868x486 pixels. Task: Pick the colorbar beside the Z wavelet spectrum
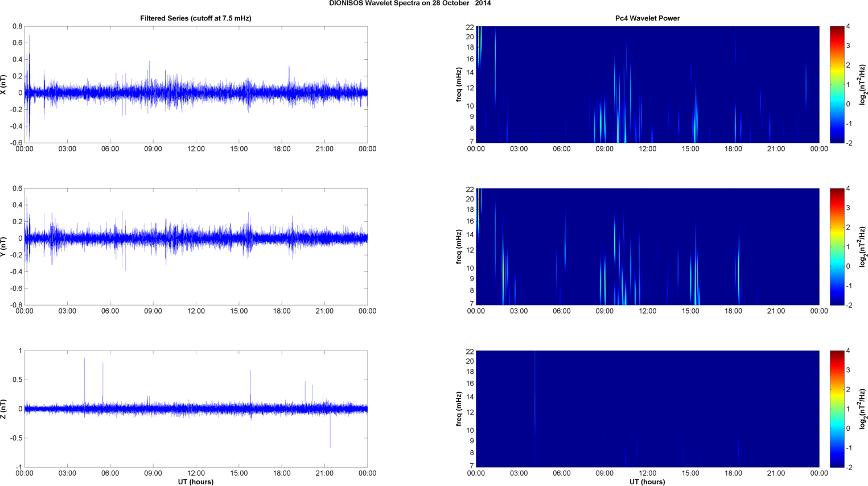coord(837,409)
